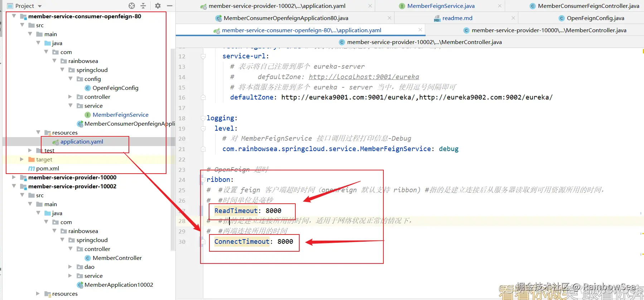This screenshot has height=300, width=644.
Task: Click the OpenFeignConfig class icon
Action: pyautogui.click(x=87, y=88)
